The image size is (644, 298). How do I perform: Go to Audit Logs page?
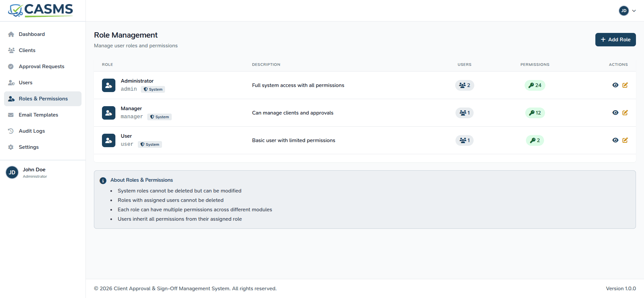pyautogui.click(x=32, y=131)
